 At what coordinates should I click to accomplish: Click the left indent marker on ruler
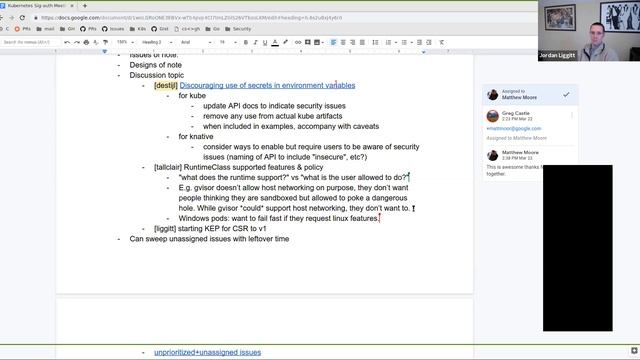coord(105,51)
